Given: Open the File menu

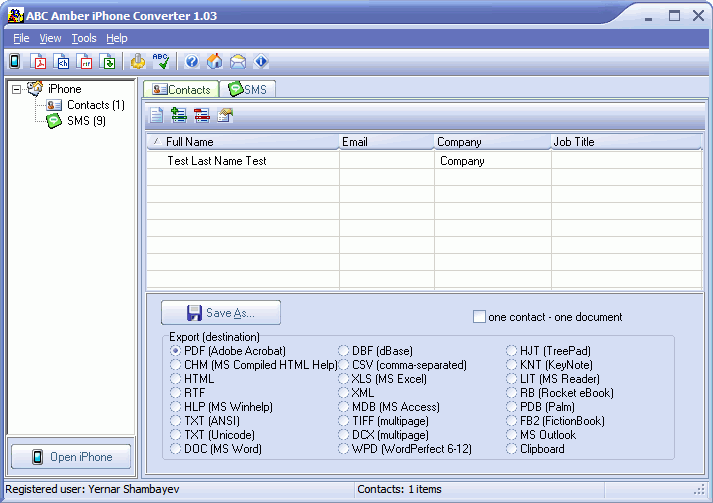Looking at the screenshot, I should coord(21,38).
